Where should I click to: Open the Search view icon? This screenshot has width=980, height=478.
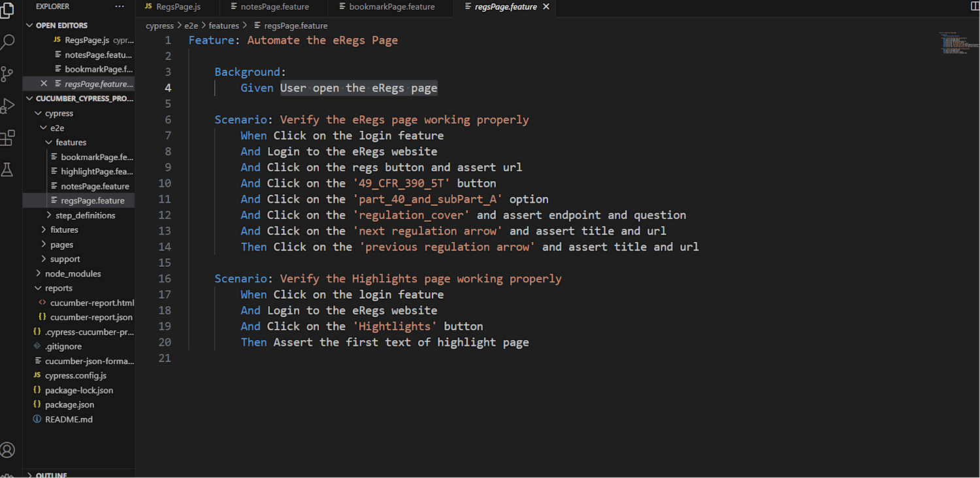coord(7,43)
